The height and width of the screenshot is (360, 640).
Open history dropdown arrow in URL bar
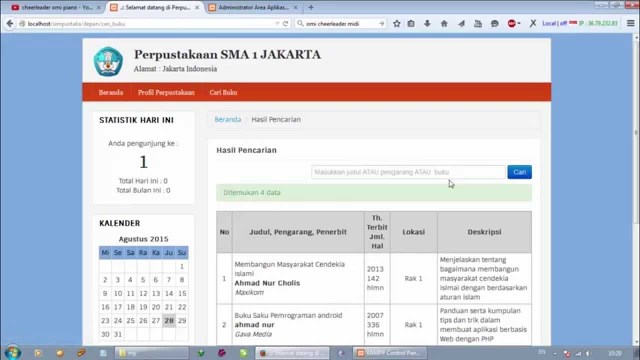click(x=278, y=24)
